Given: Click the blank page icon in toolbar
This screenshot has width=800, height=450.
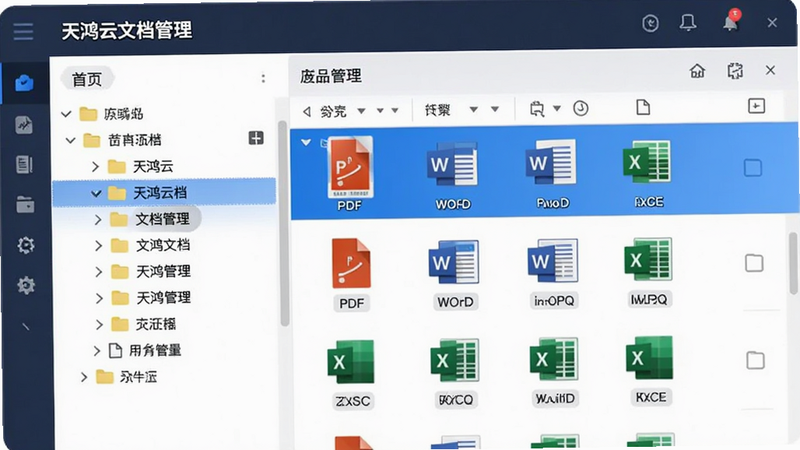Looking at the screenshot, I should [x=643, y=108].
